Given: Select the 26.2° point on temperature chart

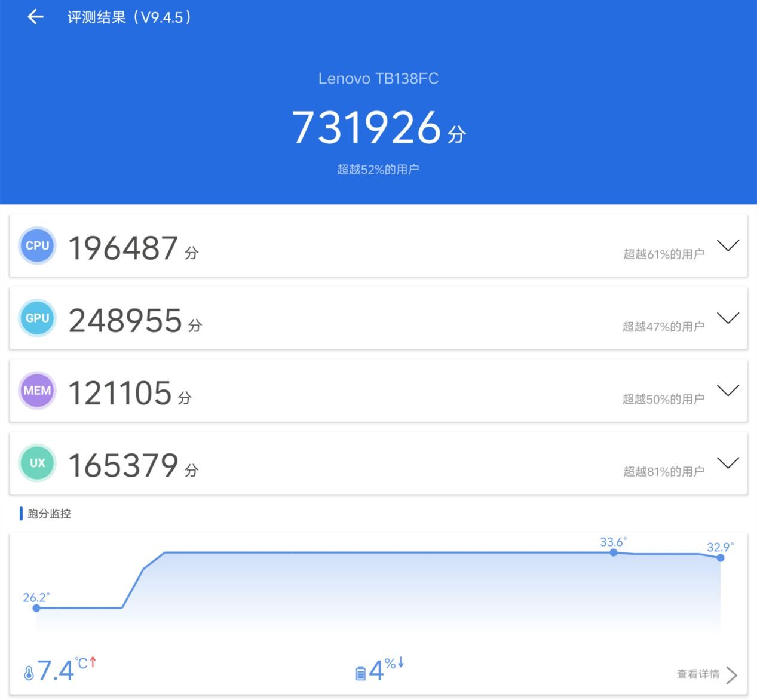Looking at the screenshot, I should pos(36,608).
